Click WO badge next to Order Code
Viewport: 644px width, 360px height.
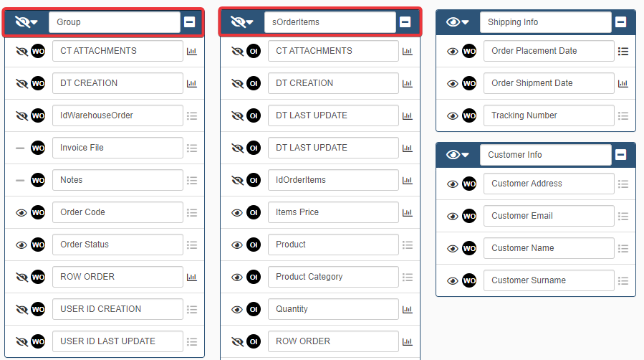[38, 212]
